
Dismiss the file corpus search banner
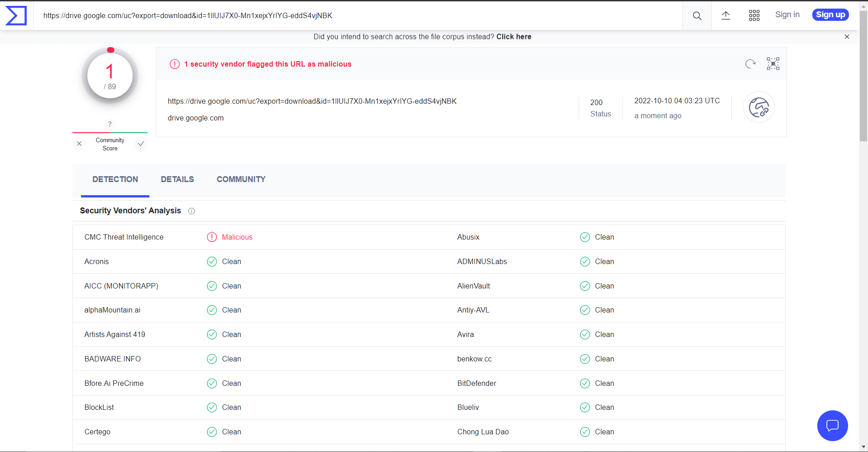(847, 37)
